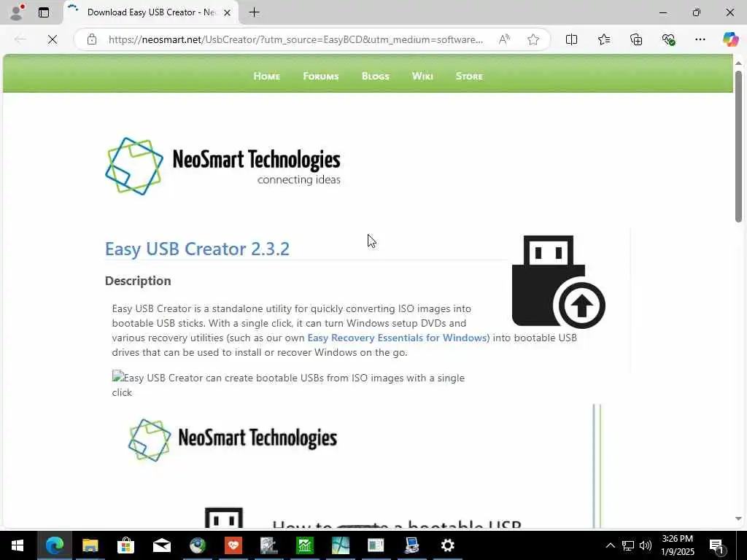Click the page vertical scrollbar thumb
The height and width of the screenshot is (560, 747).
[x=738, y=146]
